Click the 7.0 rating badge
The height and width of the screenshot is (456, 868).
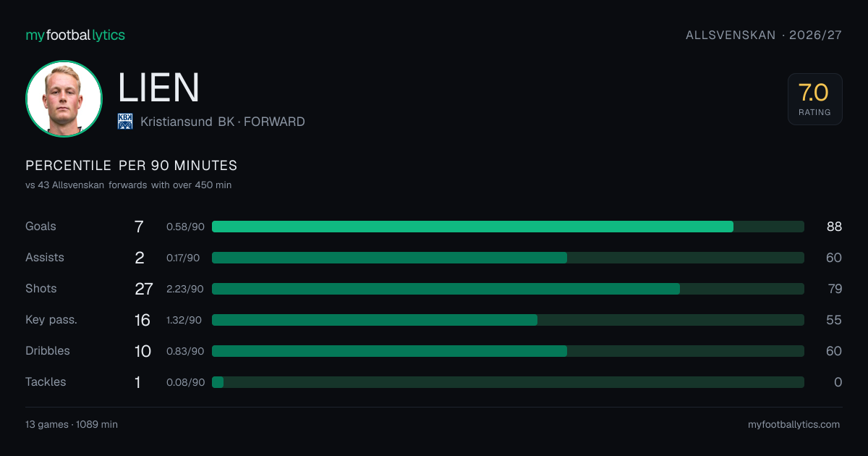814,99
